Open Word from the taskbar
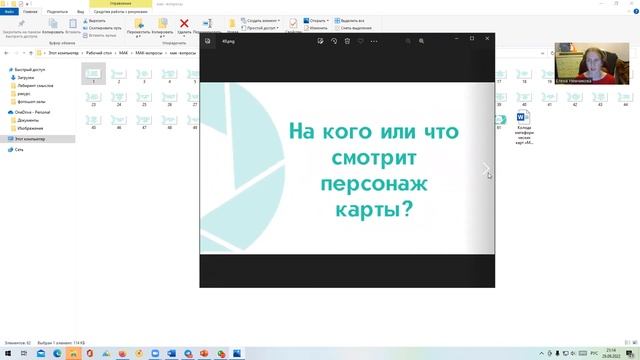The image size is (640, 360). (171, 353)
